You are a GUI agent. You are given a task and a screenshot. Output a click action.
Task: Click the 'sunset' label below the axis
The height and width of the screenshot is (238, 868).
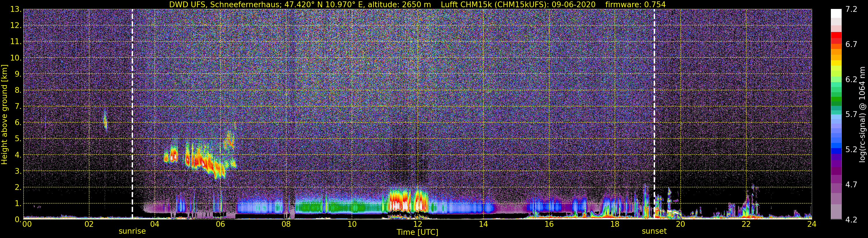tap(654, 231)
